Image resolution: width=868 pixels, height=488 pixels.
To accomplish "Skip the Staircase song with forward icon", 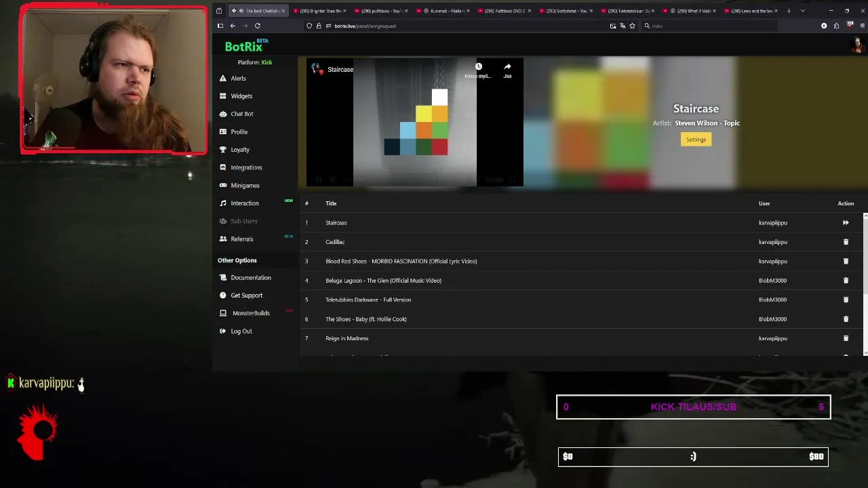I will (846, 222).
